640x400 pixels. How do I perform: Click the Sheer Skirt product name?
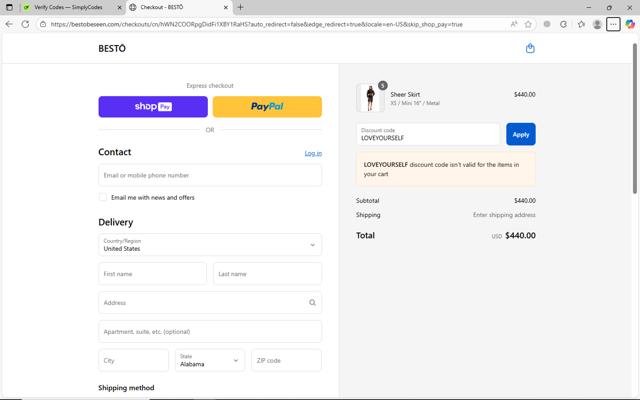[x=405, y=94]
